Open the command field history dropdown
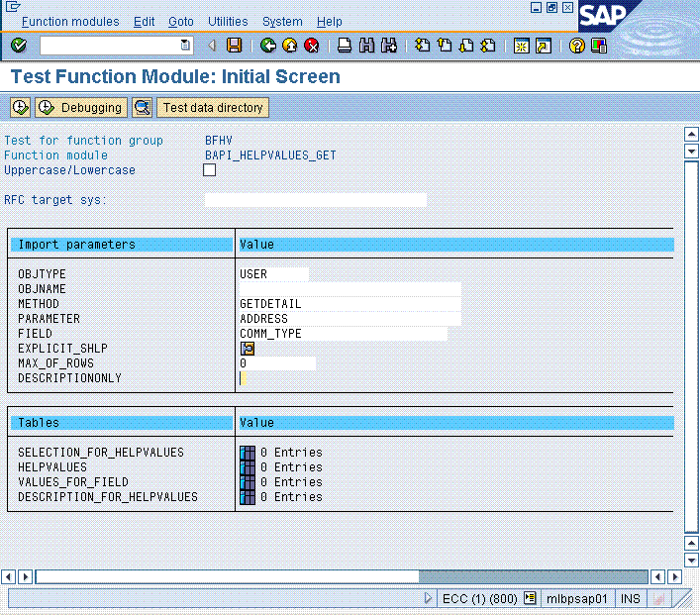Screen dimensions: 700x616 tap(185, 46)
